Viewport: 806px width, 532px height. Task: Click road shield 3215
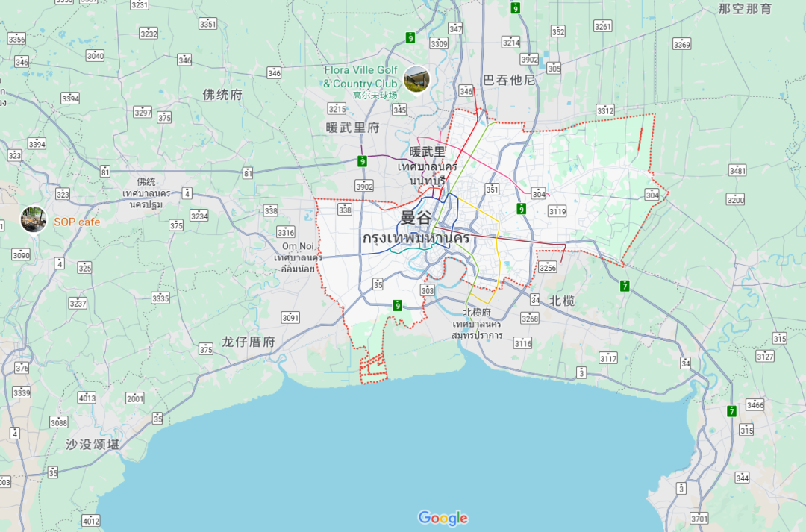pyautogui.click(x=337, y=108)
